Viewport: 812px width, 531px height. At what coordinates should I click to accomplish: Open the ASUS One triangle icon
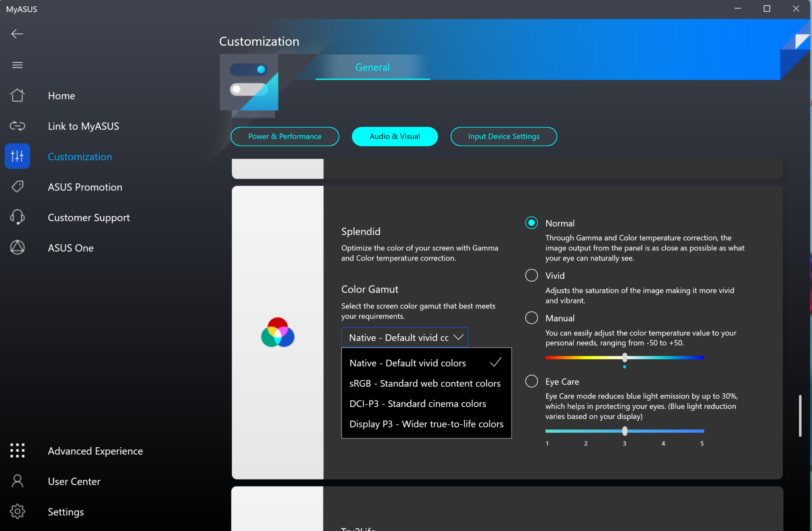point(17,247)
